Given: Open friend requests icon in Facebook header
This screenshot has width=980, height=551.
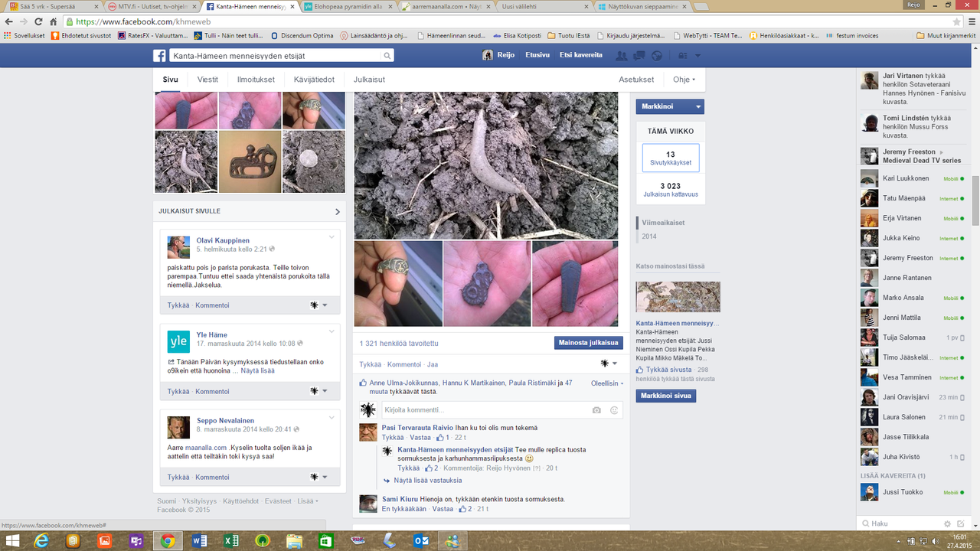Looking at the screenshot, I should pos(621,56).
